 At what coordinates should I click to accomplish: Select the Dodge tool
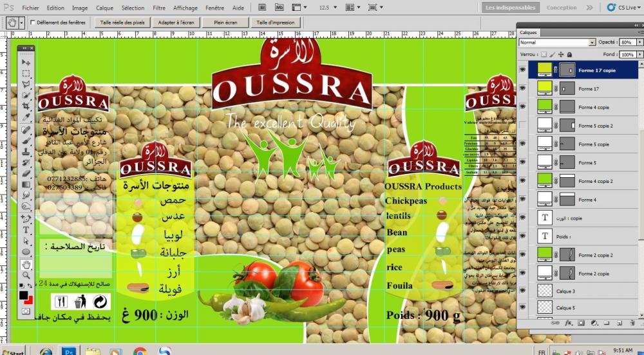coord(26,206)
